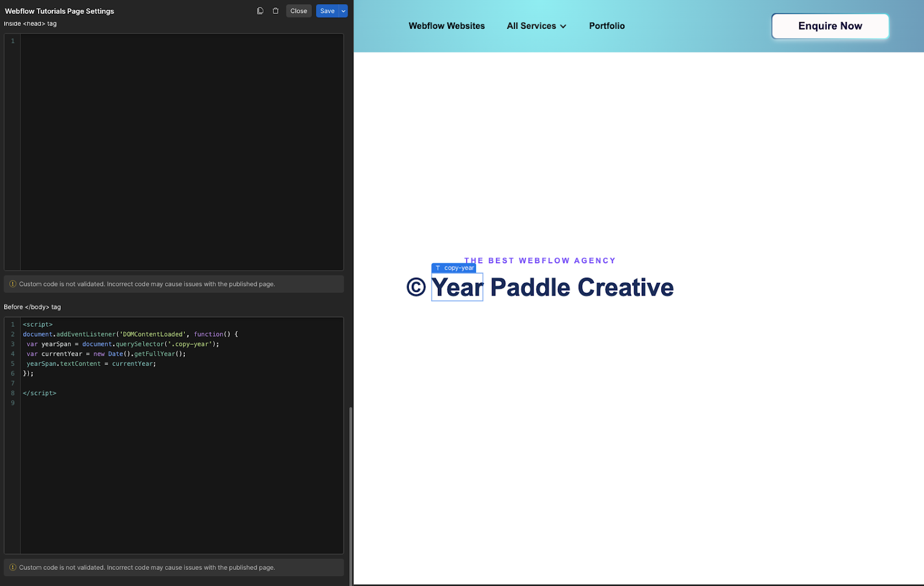Click the Before </body> tag label
Image resolution: width=924 pixels, height=586 pixels.
coord(32,307)
